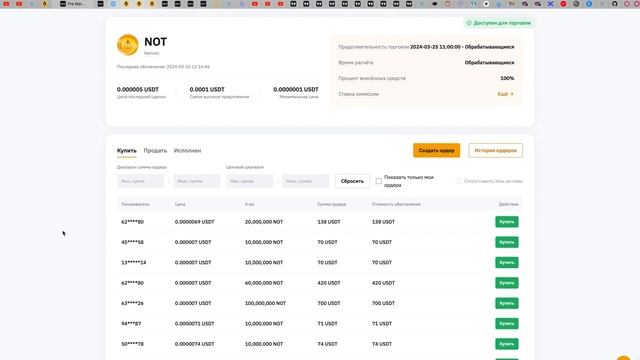Buy the order from user 13*****14
The width and height of the screenshot is (640, 360).
pyautogui.click(x=507, y=263)
